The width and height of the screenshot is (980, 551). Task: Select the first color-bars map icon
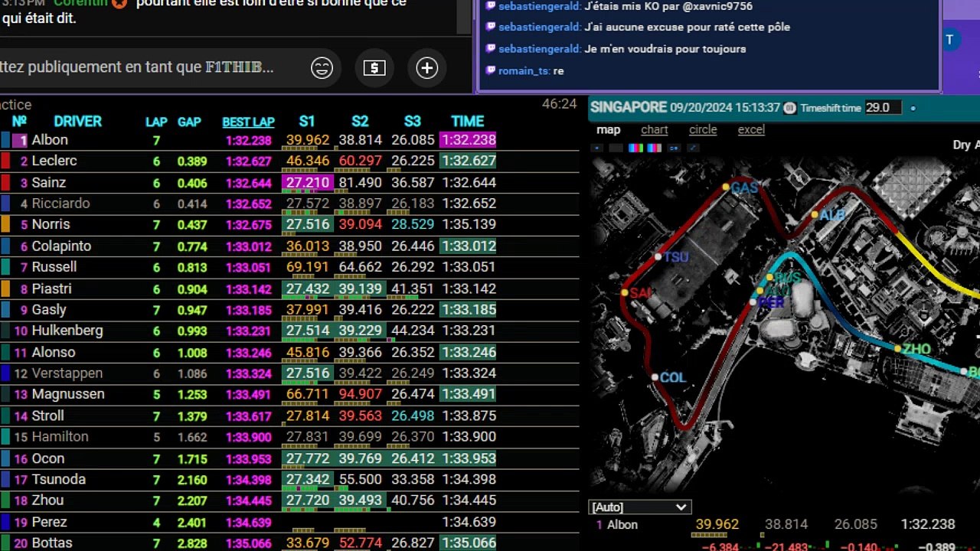[635, 148]
